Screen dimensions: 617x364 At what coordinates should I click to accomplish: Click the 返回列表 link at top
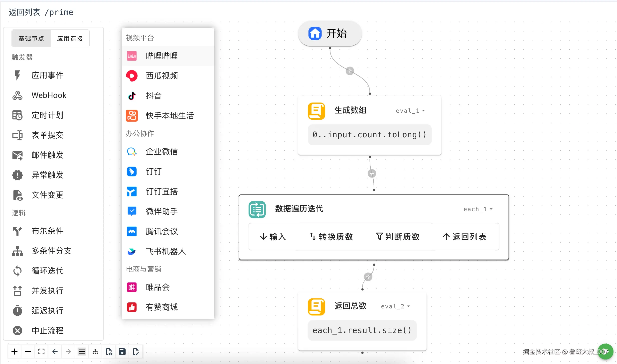click(24, 12)
